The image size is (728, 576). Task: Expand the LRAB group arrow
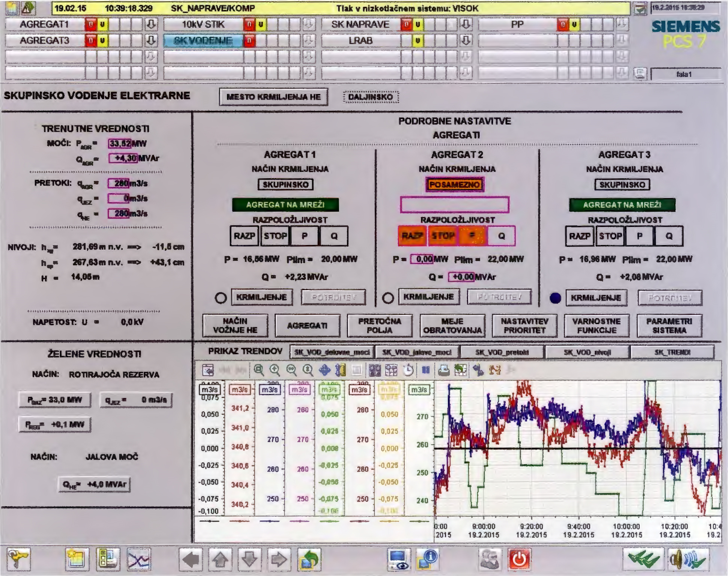(x=466, y=41)
